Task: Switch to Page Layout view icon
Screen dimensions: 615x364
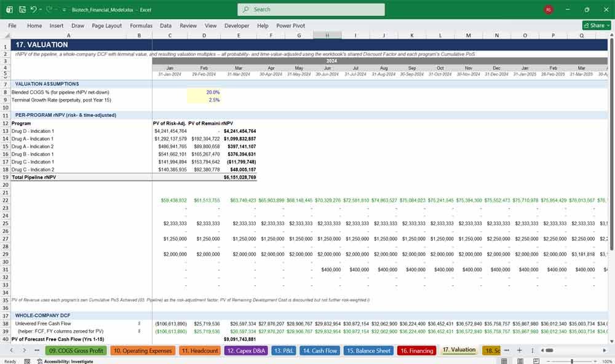Action: (520, 361)
